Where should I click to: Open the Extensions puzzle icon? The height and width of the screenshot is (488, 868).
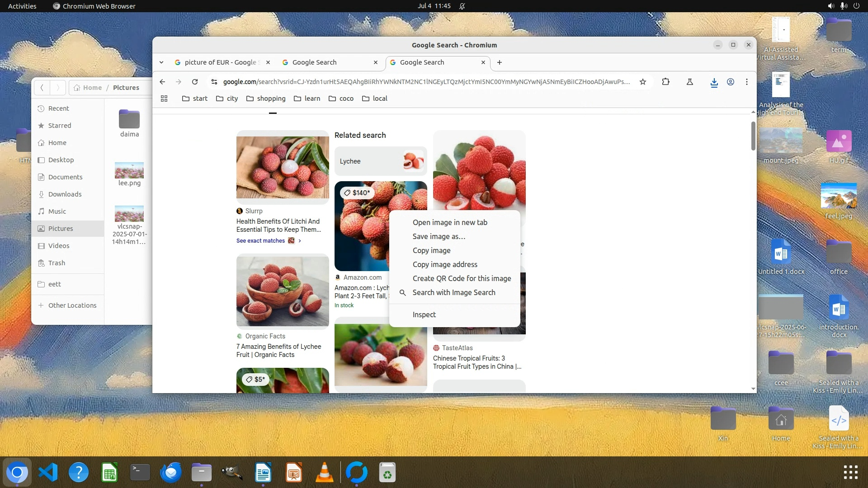pyautogui.click(x=665, y=82)
